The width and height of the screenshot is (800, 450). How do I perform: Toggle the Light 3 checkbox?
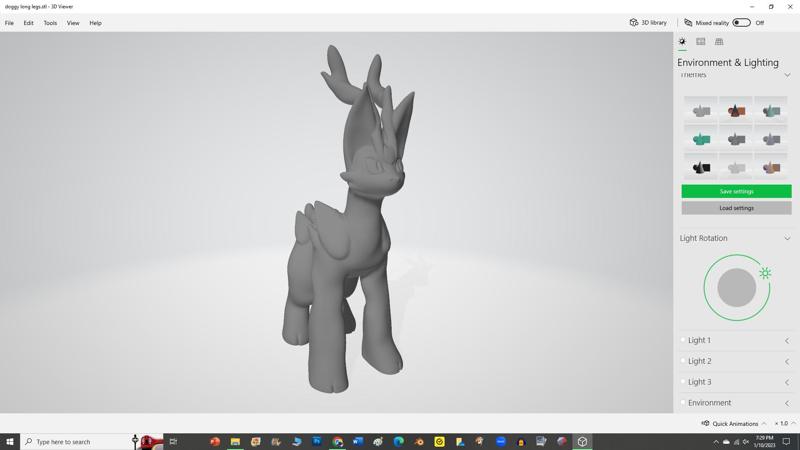pyautogui.click(x=683, y=382)
